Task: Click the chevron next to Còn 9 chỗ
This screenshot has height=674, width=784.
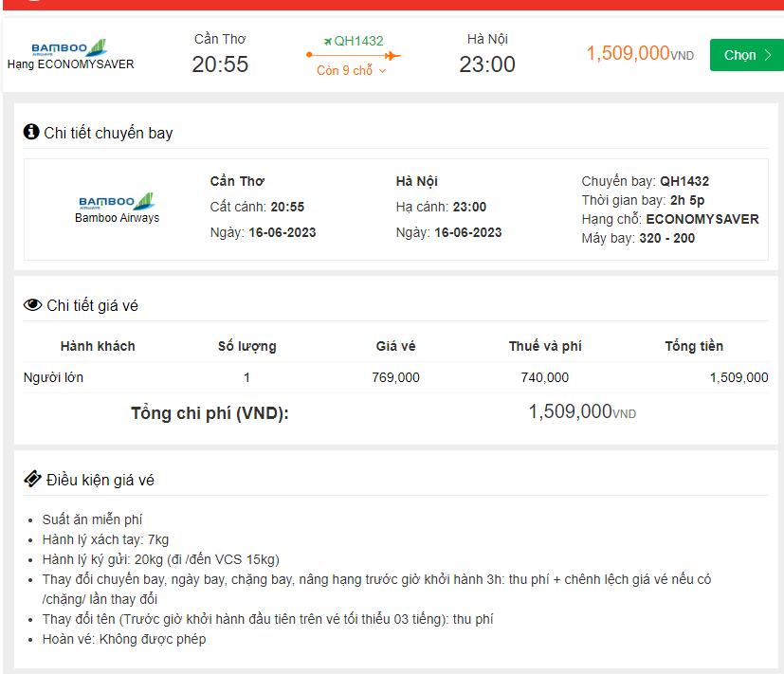Action: (x=383, y=71)
